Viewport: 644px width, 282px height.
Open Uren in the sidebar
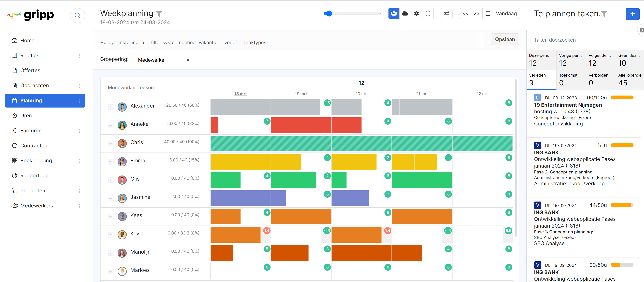(x=45, y=116)
